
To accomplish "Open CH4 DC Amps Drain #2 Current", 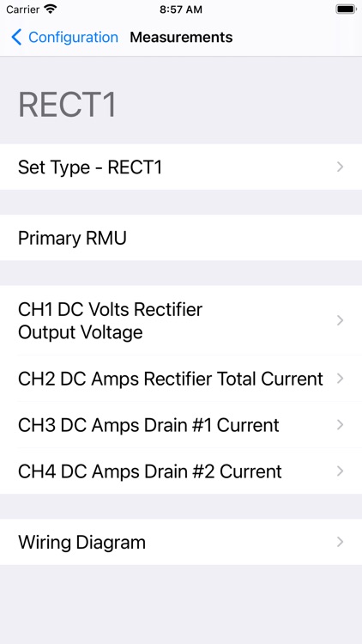I will pos(181,471).
